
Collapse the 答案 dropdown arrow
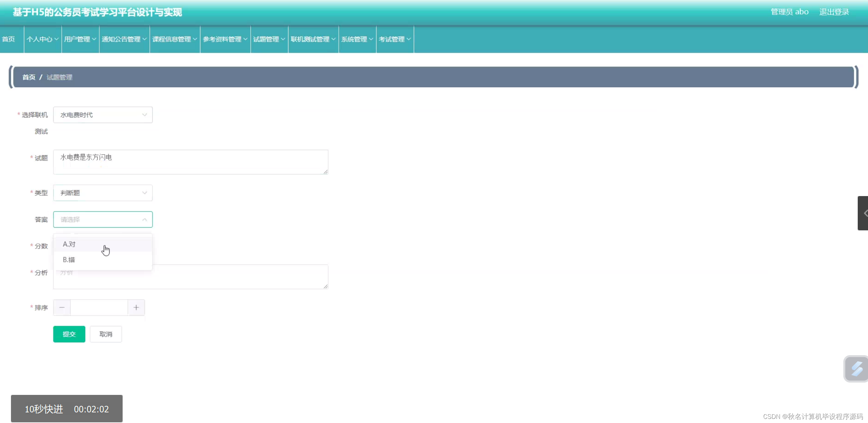(x=144, y=219)
